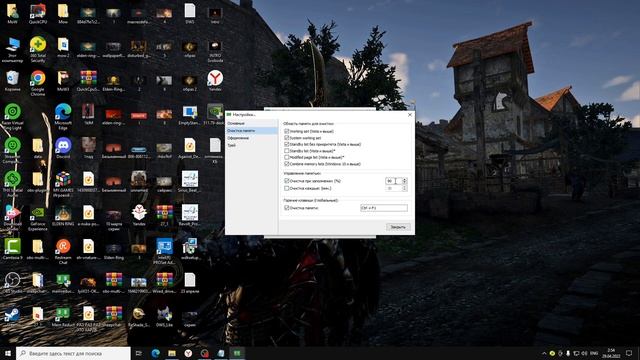This screenshot has width=640, height=360.
Task: Select the Mem Reduct taskbar button
Action: (x=237, y=353)
